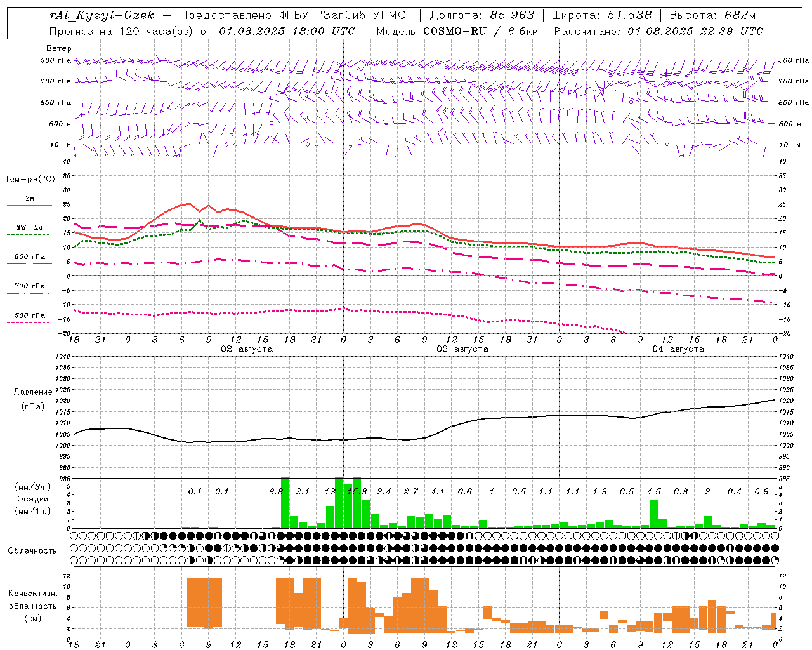Click the Долгота: 85.963 value
This screenshot has height=650, width=812.
482,15
